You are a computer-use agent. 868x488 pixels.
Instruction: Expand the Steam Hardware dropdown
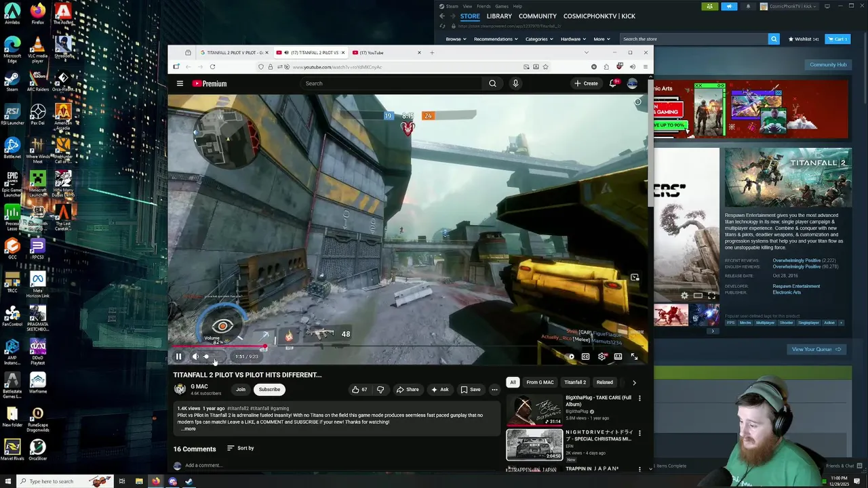click(x=572, y=39)
